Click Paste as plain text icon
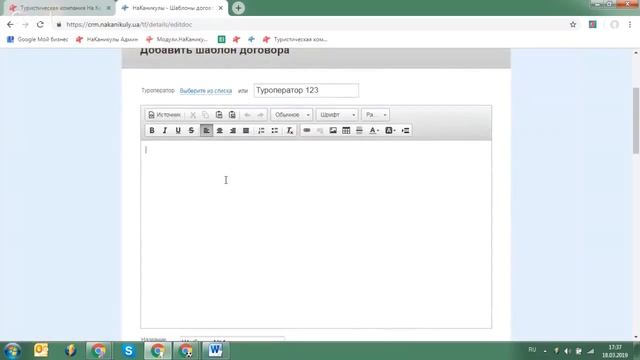Image resolution: width=640 pixels, height=360 pixels. [232, 115]
